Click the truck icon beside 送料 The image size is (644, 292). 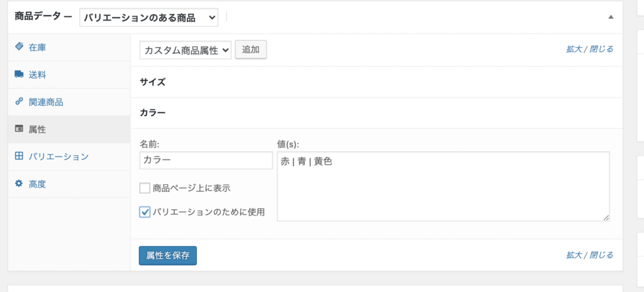tap(19, 75)
